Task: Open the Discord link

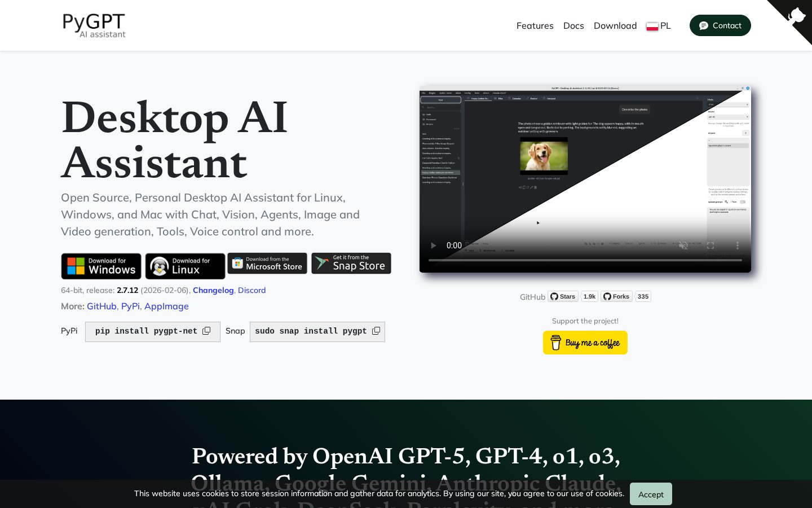Action: point(251,290)
